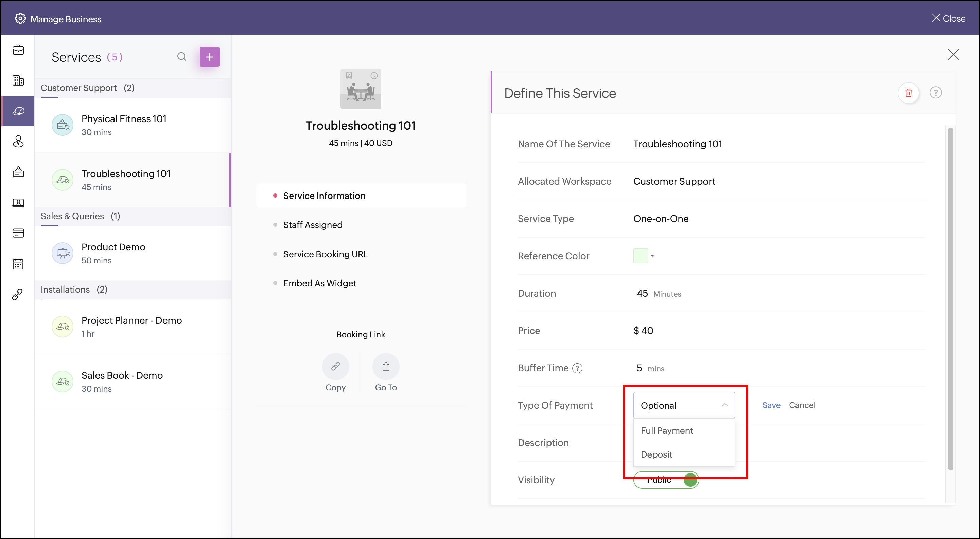The image size is (980, 539).
Task: Click the Go To booking link icon
Action: pyautogui.click(x=386, y=367)
